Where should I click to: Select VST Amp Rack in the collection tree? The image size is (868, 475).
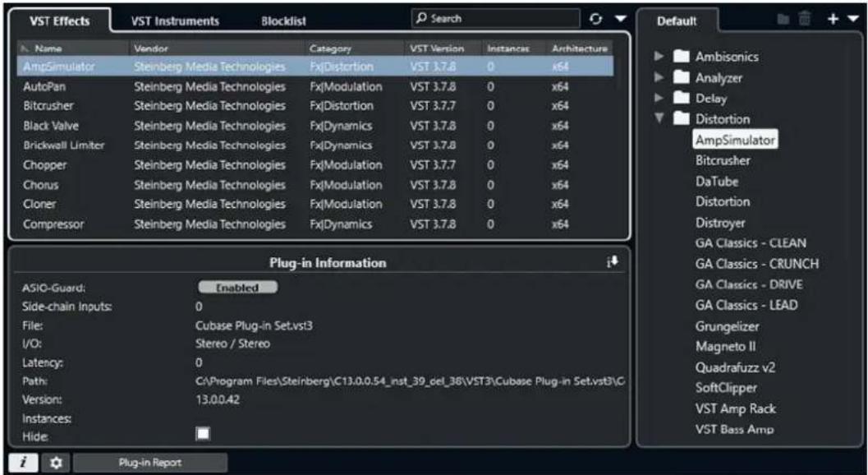735,409
